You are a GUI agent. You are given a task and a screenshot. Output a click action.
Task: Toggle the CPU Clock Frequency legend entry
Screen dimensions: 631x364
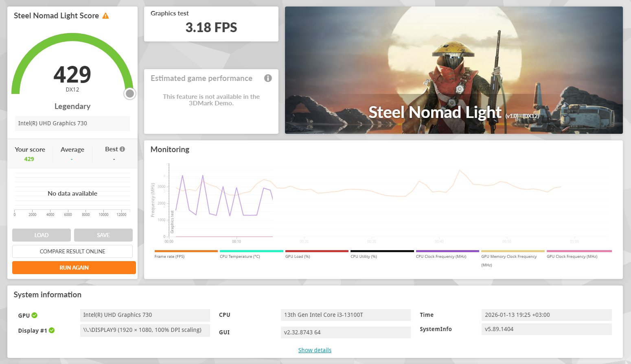coord(447,254)
